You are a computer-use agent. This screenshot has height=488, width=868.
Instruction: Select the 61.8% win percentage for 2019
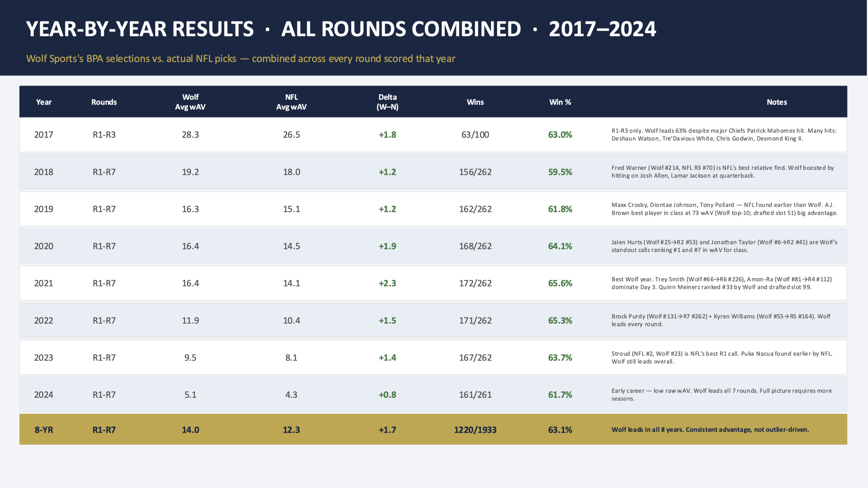(x=560, y=209)
